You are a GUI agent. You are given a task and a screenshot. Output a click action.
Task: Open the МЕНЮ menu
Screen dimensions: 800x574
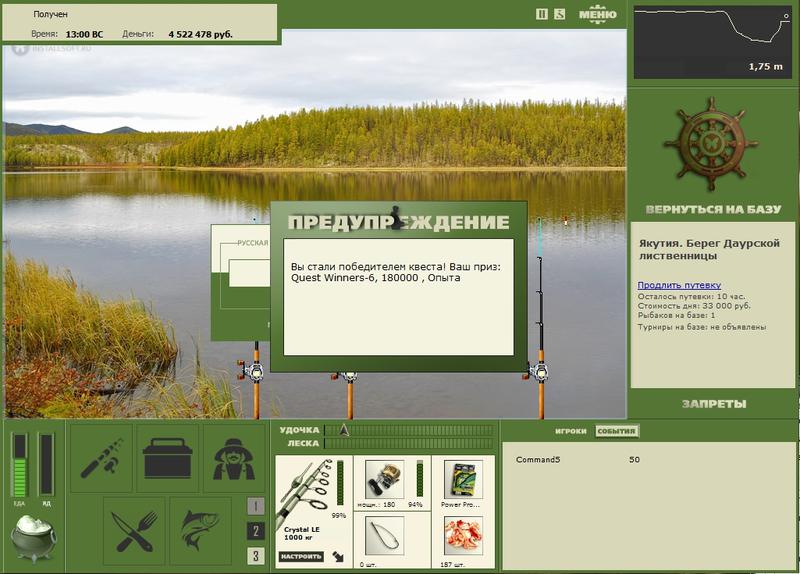click(597, 14)
